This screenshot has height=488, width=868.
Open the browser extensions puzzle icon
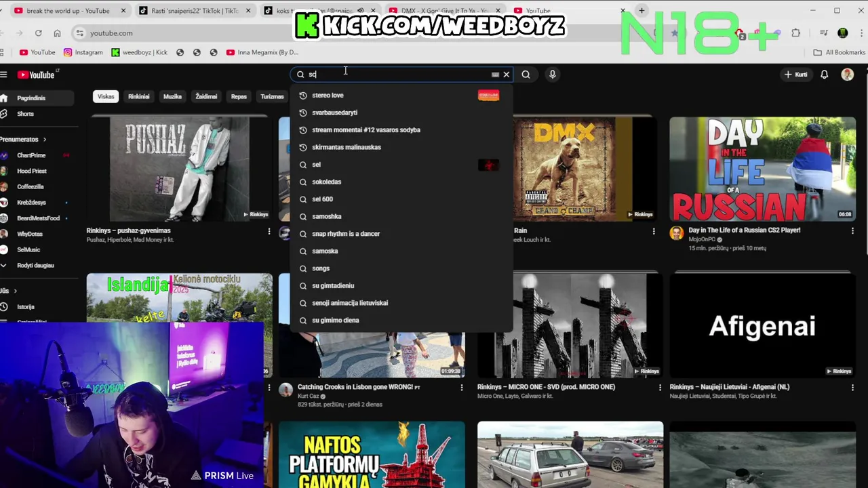coord(796,33)
